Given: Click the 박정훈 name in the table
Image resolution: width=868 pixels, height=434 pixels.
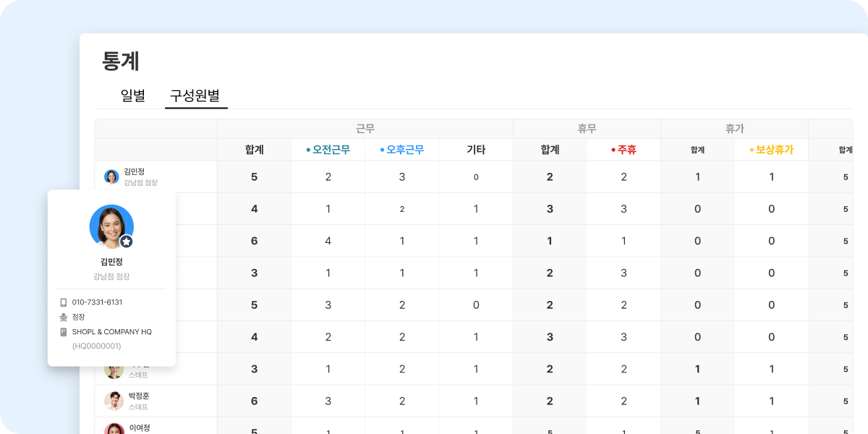Looking at the screenshot, I should (139, 396).
